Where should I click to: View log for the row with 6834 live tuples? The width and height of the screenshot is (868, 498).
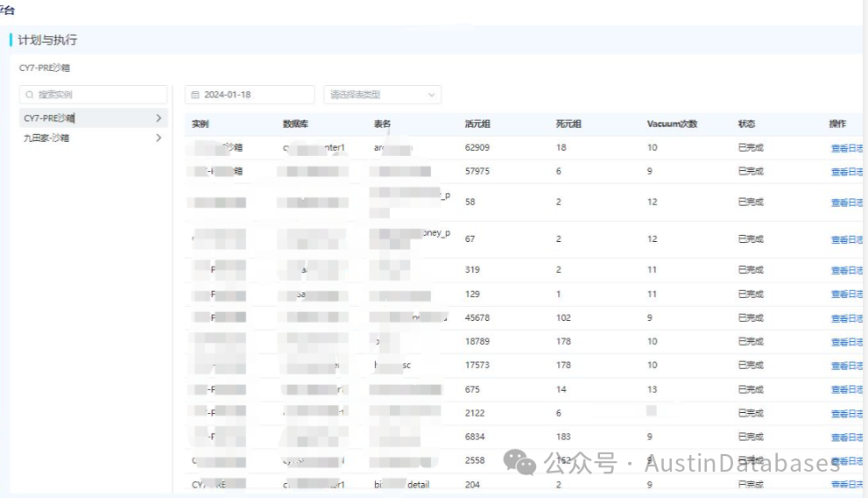(846, 438)
